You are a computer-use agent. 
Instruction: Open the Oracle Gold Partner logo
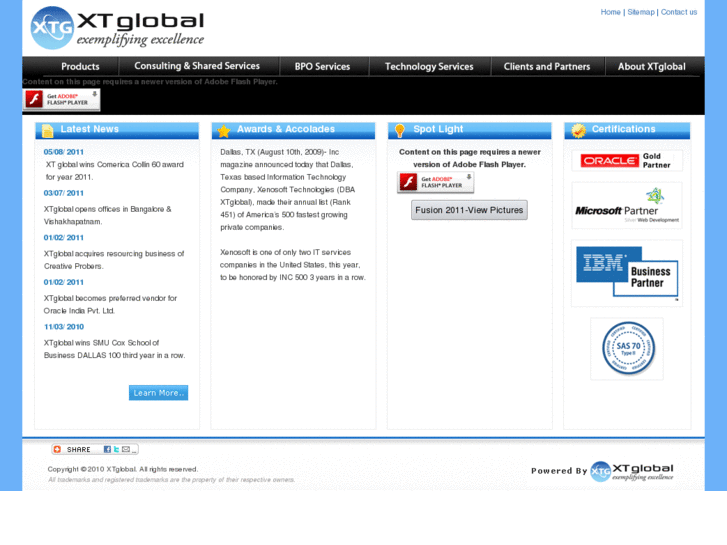point(627,160)
